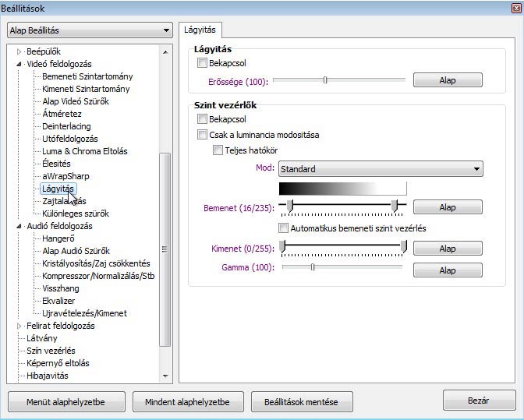Screen dimensions: 524x420
Task: Select the Lágyitás tab
Action: (x=200, y=30)
